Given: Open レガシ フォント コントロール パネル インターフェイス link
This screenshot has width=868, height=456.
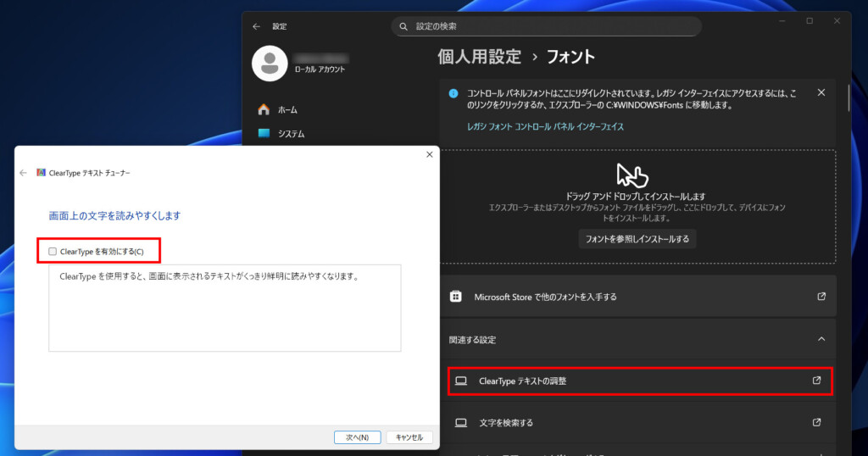Looking at the screenshot, I should click(545, 126).
